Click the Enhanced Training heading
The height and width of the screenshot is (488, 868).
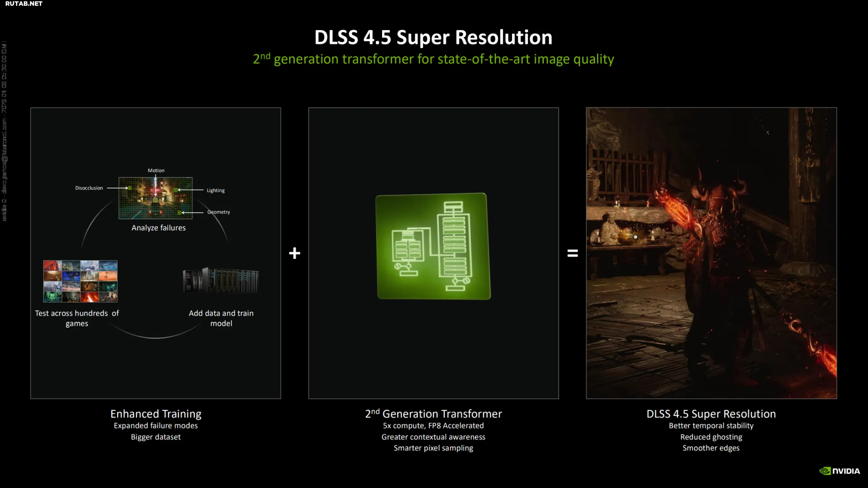click(155, 413)
